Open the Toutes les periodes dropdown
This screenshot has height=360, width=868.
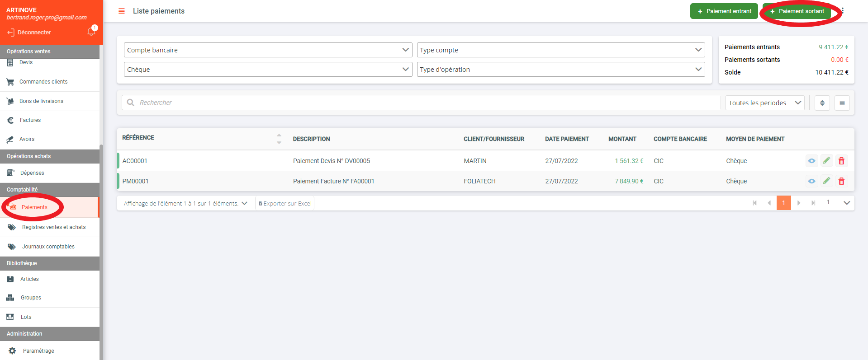click(764, 103)
